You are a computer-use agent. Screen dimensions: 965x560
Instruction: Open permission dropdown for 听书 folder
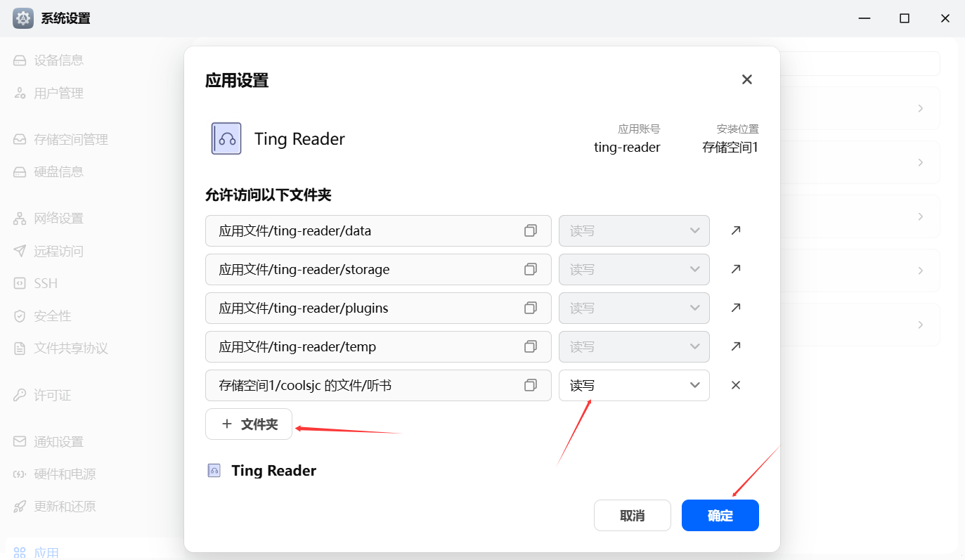tap(634, 385)
